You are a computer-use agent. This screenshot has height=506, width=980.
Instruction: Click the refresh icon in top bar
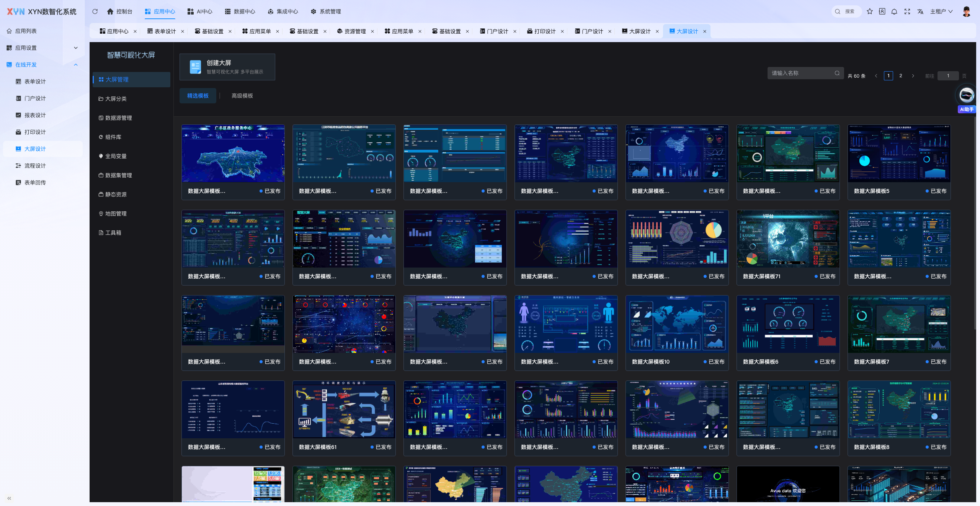tap(95, 11)
